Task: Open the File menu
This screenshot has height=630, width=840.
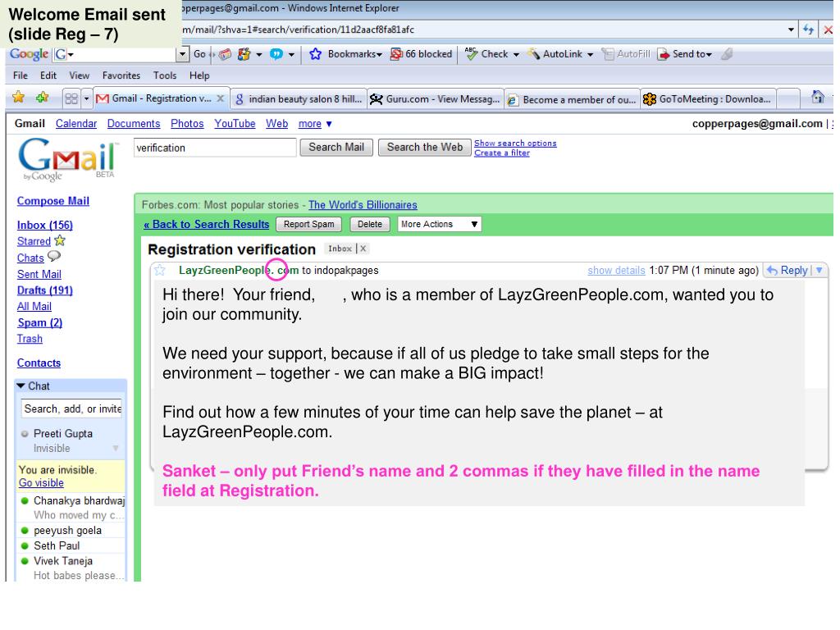Action: [x=21, y=75]
